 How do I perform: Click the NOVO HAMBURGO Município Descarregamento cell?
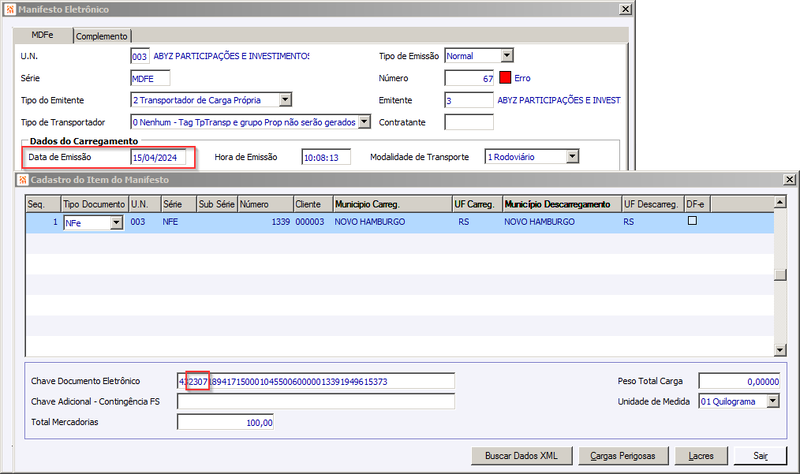pos(562,222)
